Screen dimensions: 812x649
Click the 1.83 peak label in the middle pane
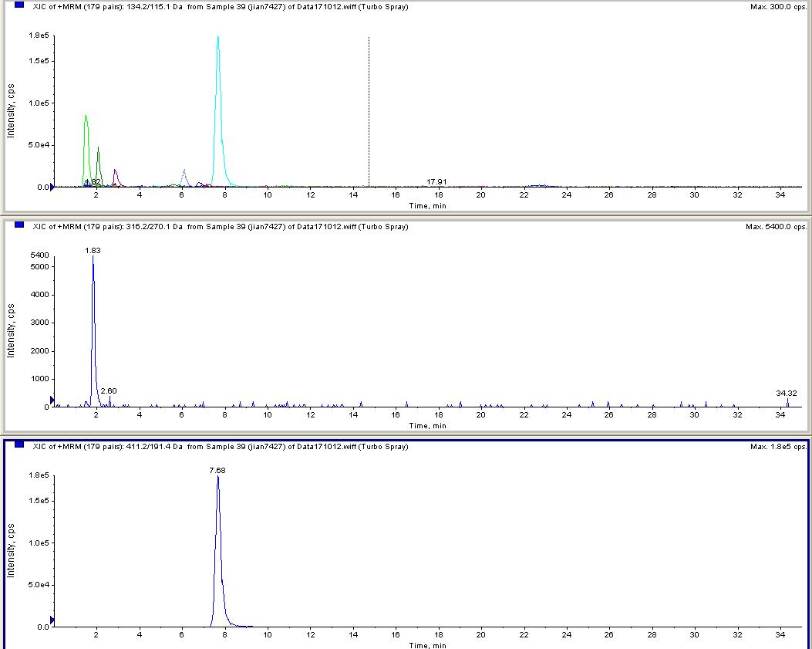point(93,251)
